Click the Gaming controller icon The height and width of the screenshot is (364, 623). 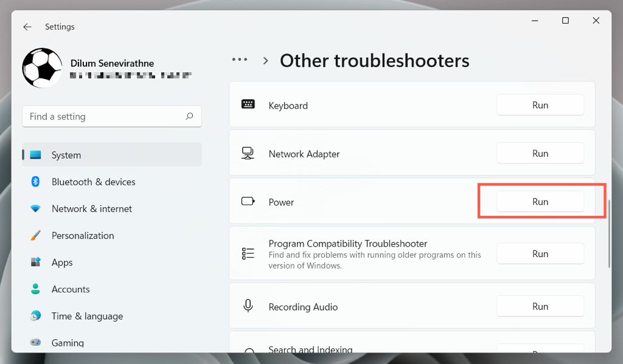(35, 342)
